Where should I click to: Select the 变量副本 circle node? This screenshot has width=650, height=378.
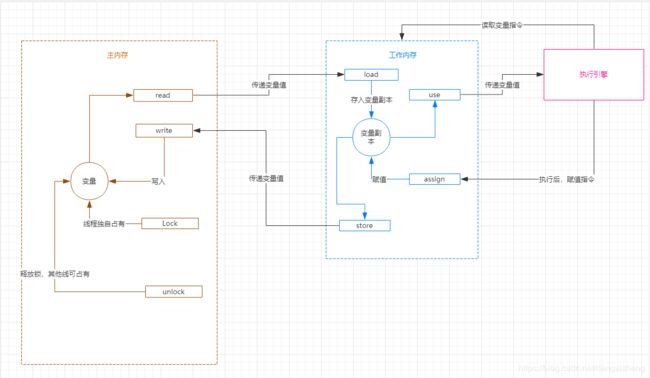(371, 137)
